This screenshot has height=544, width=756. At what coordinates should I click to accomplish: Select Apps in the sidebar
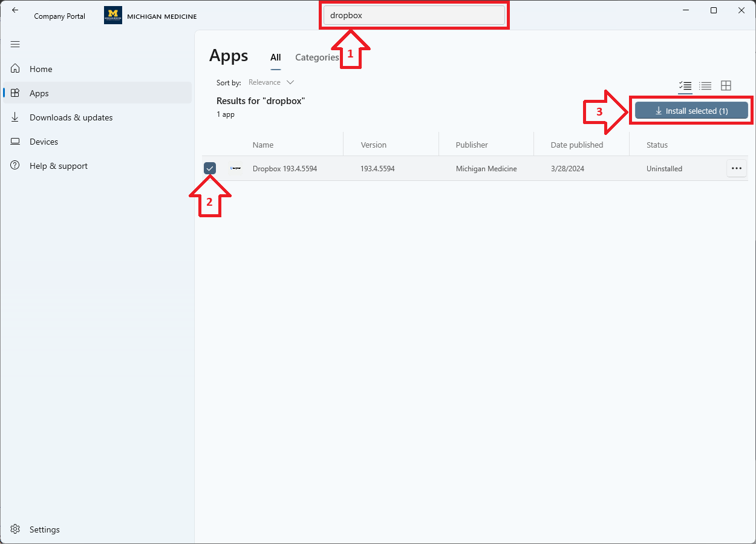pos(39,93)
